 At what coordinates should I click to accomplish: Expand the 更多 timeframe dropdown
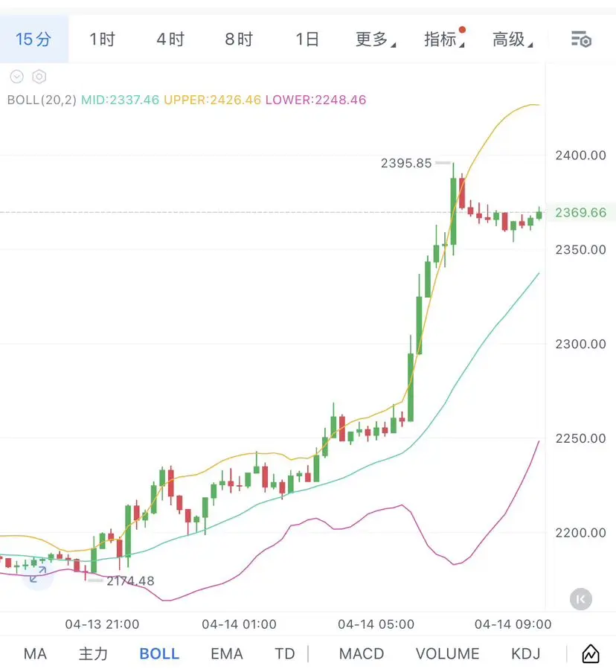tap(375, 39)
